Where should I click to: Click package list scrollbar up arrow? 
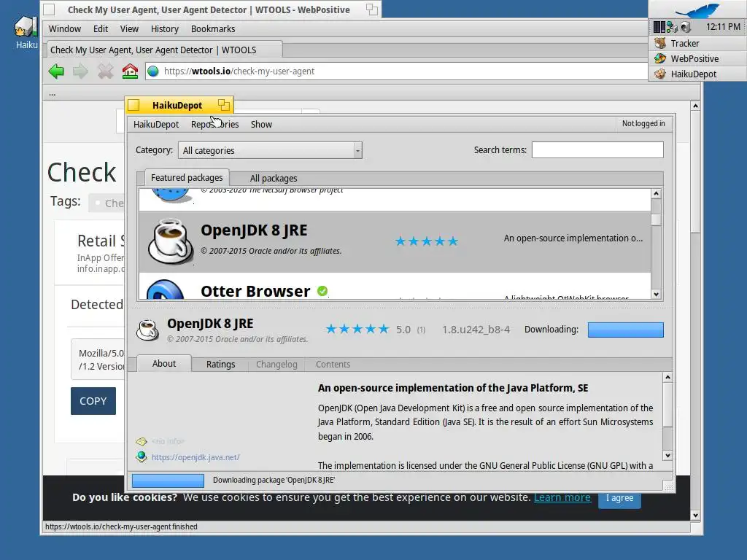tap(657, 194)
